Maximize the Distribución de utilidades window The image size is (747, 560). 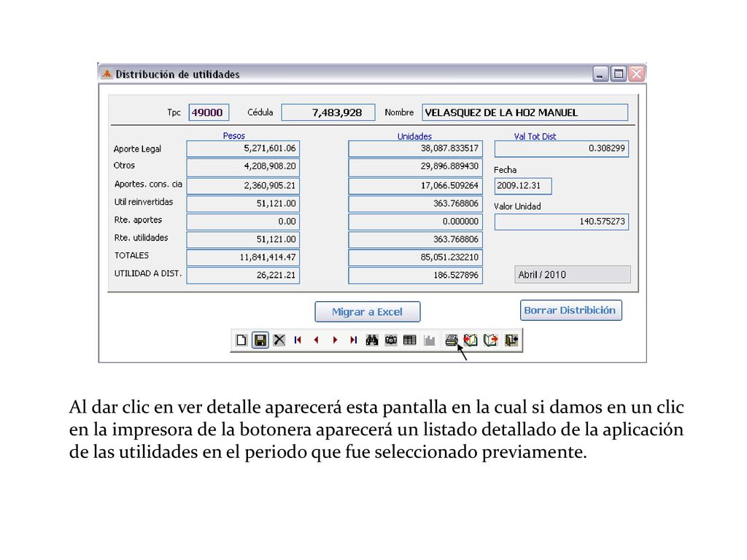pos(619,74)
